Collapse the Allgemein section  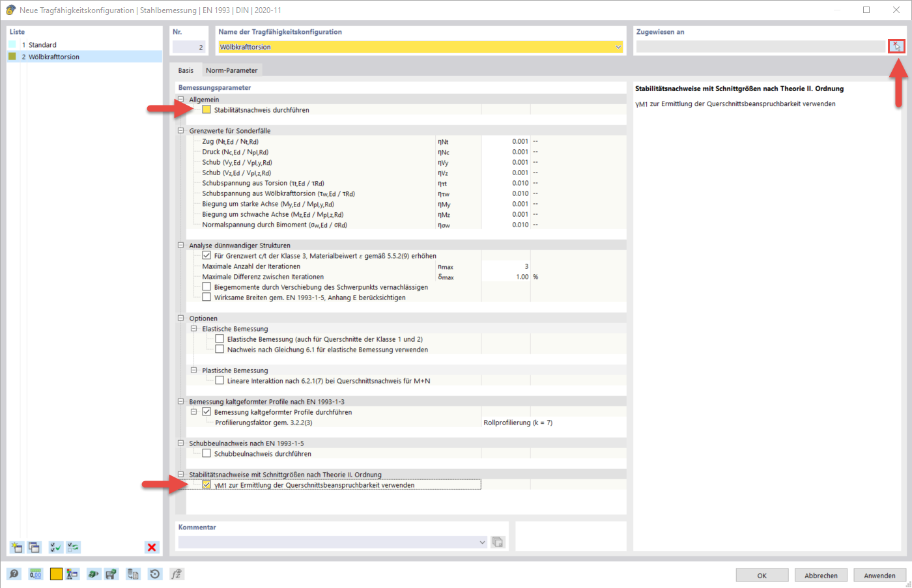181,100
